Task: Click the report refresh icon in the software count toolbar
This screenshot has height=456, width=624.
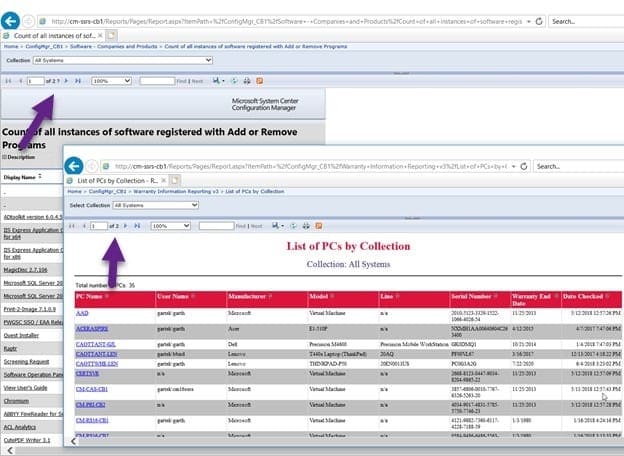Action: [234, 81]
